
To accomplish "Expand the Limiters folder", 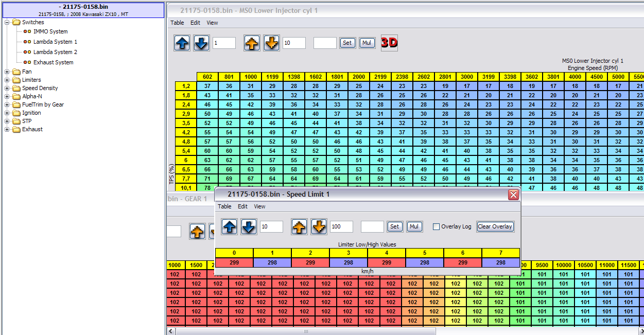I will point(7,80).
